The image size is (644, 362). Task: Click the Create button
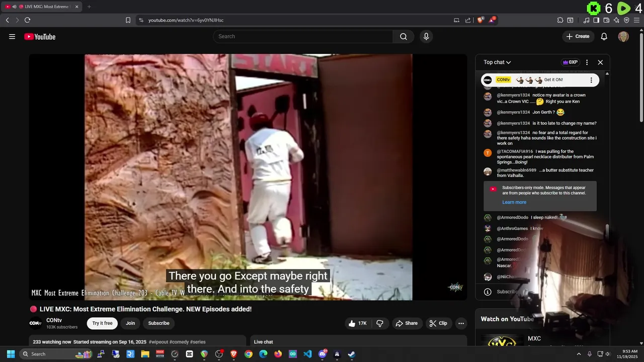tap(578, 36)
